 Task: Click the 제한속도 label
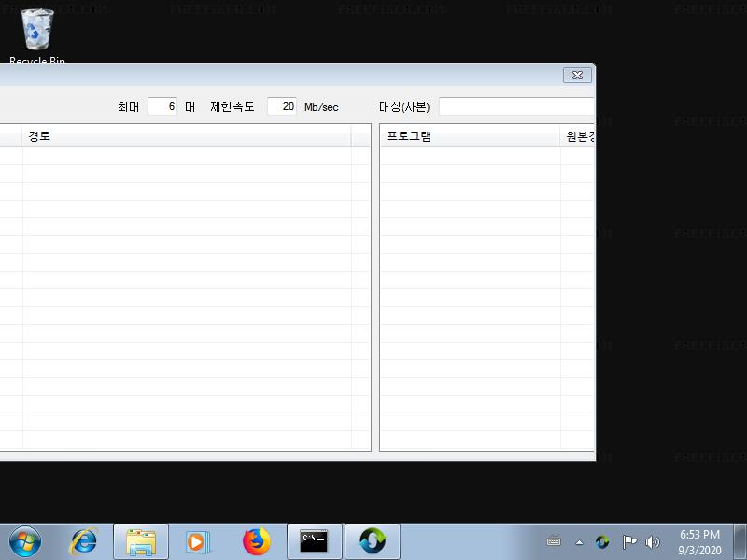pos(233,106)
